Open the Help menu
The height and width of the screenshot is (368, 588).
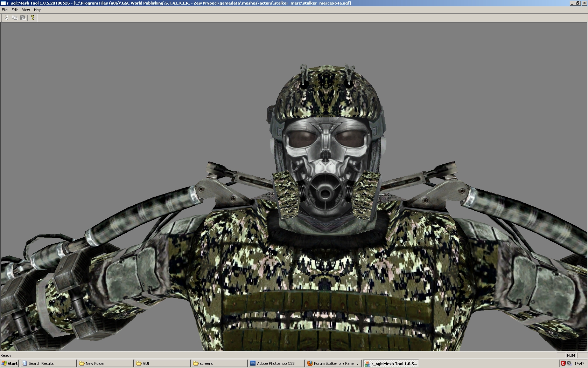pos(37,10)
